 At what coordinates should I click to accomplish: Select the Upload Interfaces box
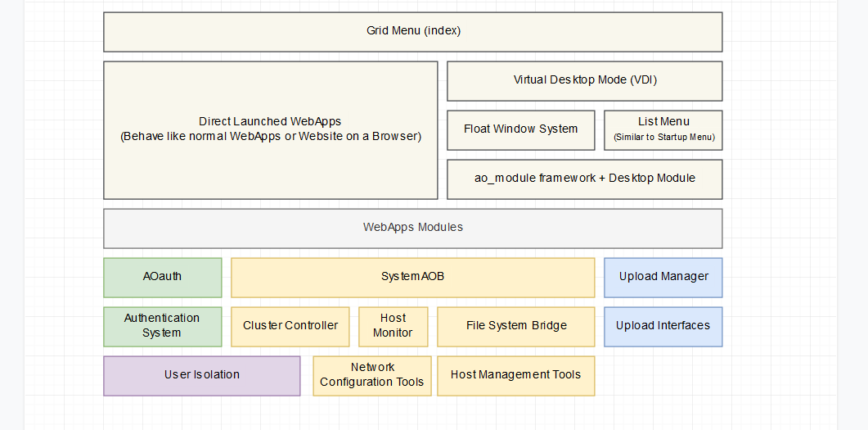click(663, 327)
